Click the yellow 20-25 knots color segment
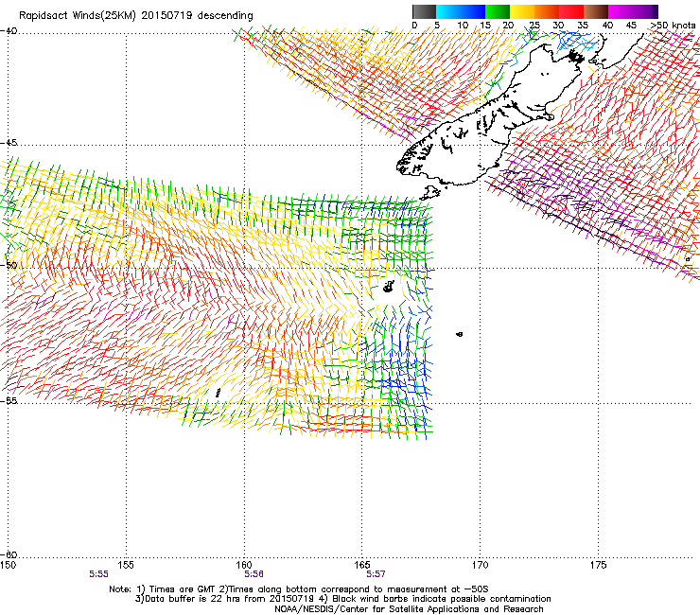 click(522, 11)
